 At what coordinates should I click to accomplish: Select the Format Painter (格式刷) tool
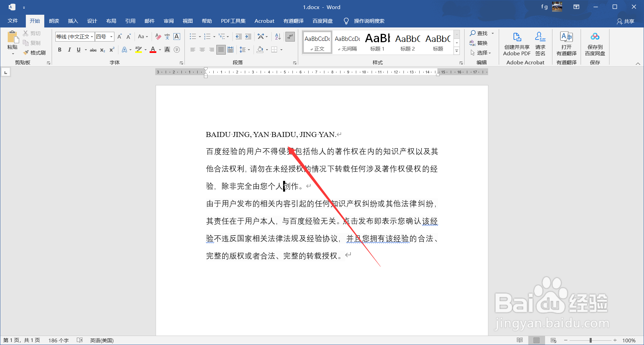[35, 53]
